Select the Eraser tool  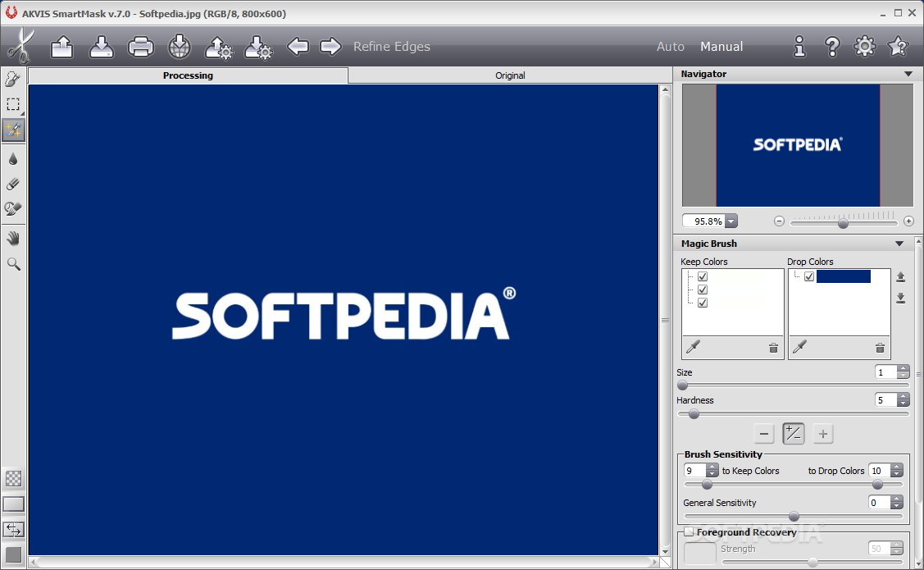(13, 184)
